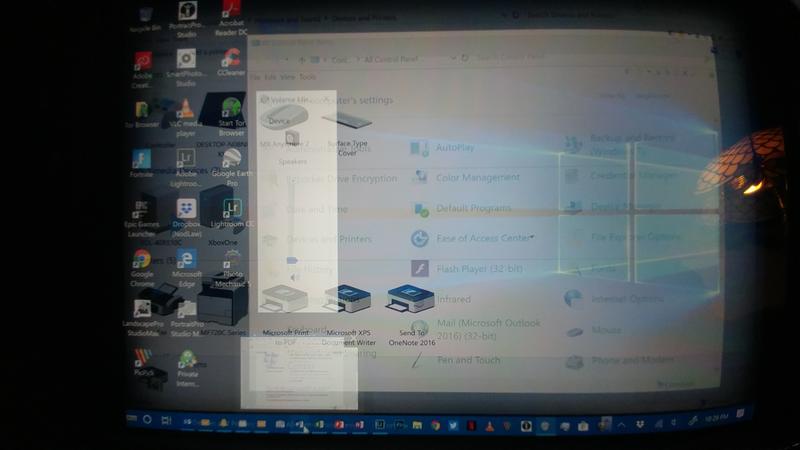Viewport: 800px width, 450px height.
Task: Open Mouse settings in Control Panel
Action: 594,331
